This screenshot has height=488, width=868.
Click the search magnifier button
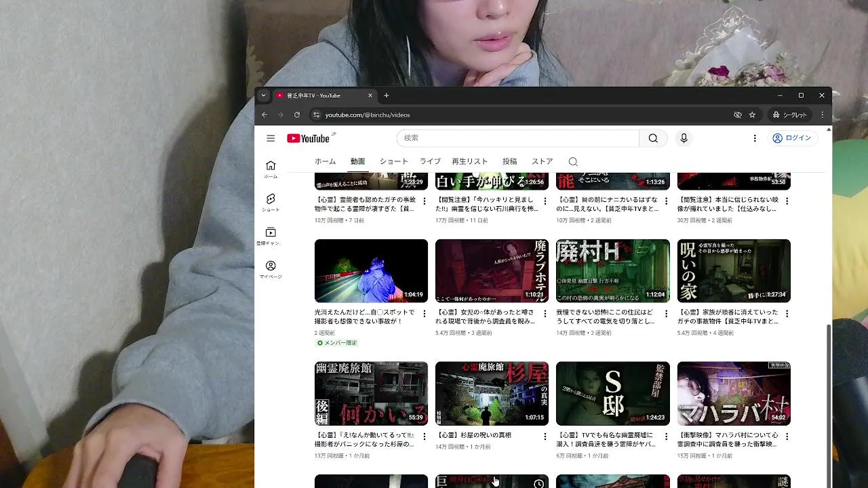pyautogui.click(x=653, y=138)
